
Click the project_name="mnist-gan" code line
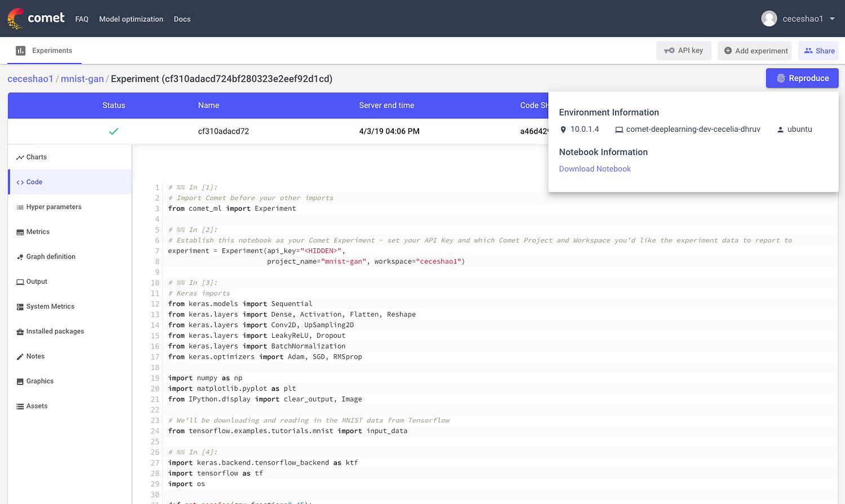[366, 261]
